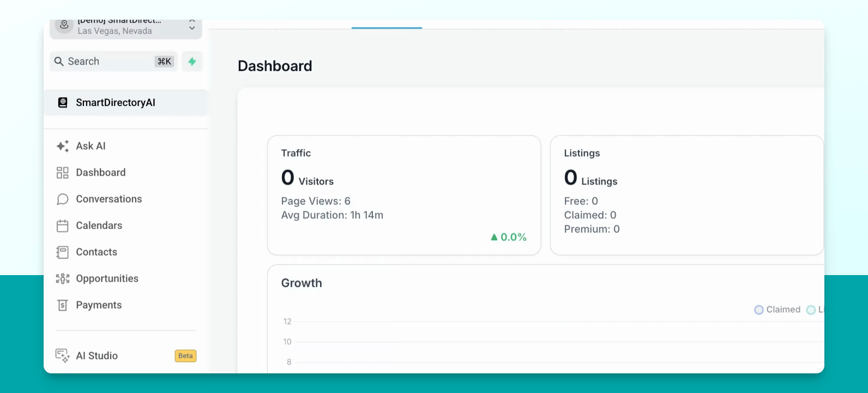The image size is (868, 393).
Task: Open Payments from the sidebar
Action: coord(126,305)
